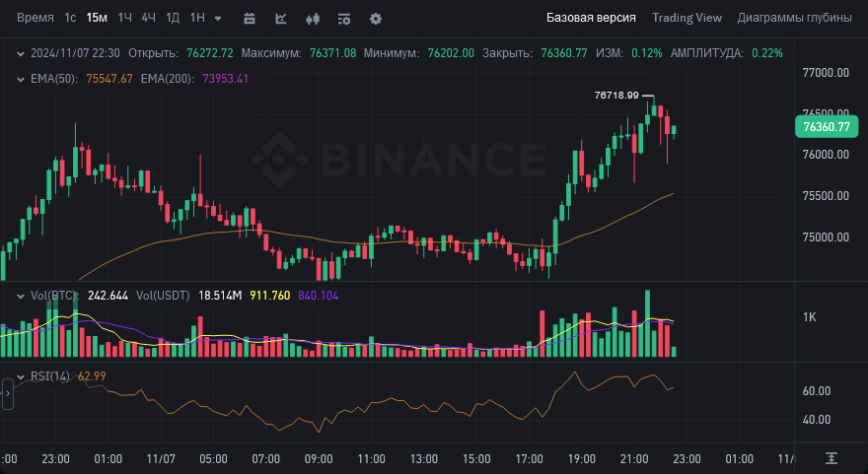The height and width of the screenshot is (474, 868).
Task: Collapse the RSI(14) indicator legend
Action: tap(21, 376)
